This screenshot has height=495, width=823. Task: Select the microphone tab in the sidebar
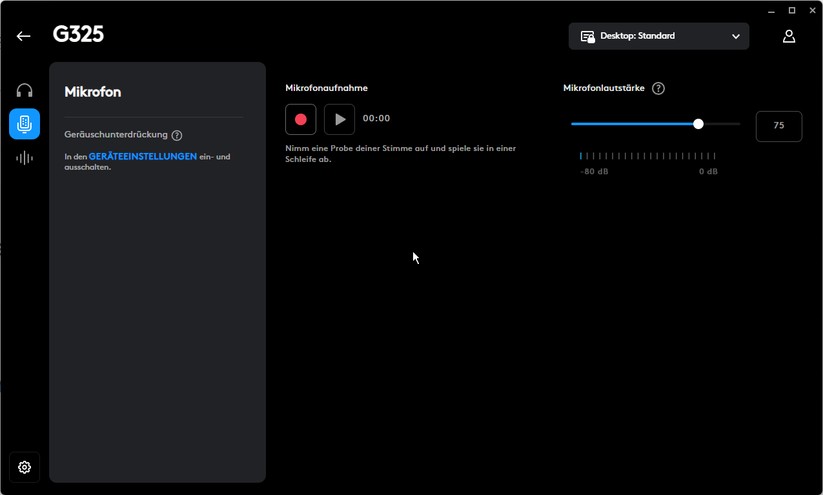click(x=24, y=124)
